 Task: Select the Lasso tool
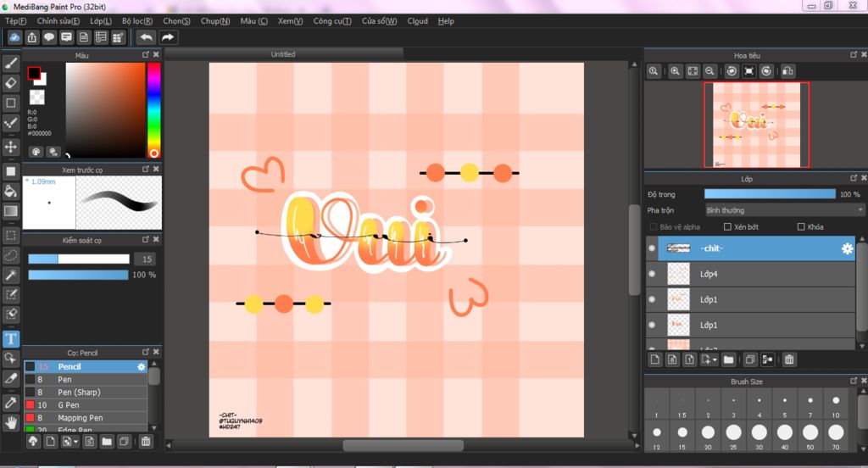(x=10, y=255)
